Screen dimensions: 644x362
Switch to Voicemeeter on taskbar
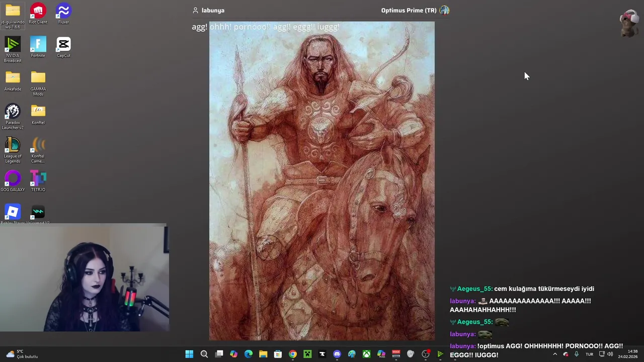[x=396, y=354]
